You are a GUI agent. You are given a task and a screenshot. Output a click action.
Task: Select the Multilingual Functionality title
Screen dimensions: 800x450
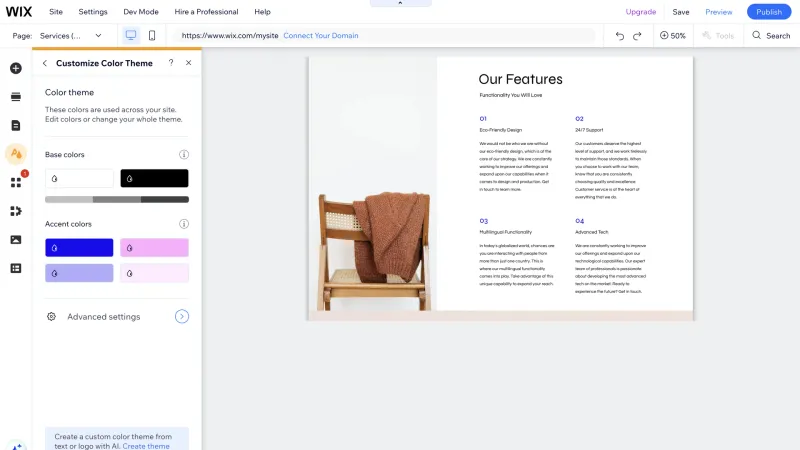(506, 232)
